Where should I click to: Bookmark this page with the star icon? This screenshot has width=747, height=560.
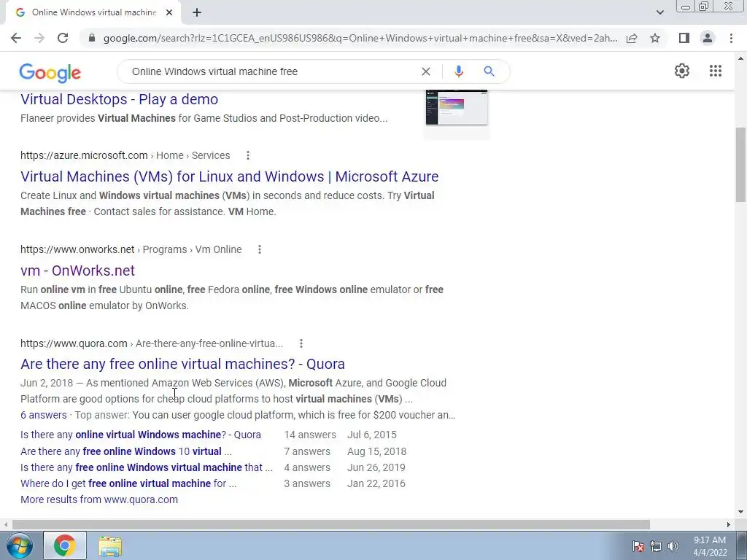[x=655, y=38]
